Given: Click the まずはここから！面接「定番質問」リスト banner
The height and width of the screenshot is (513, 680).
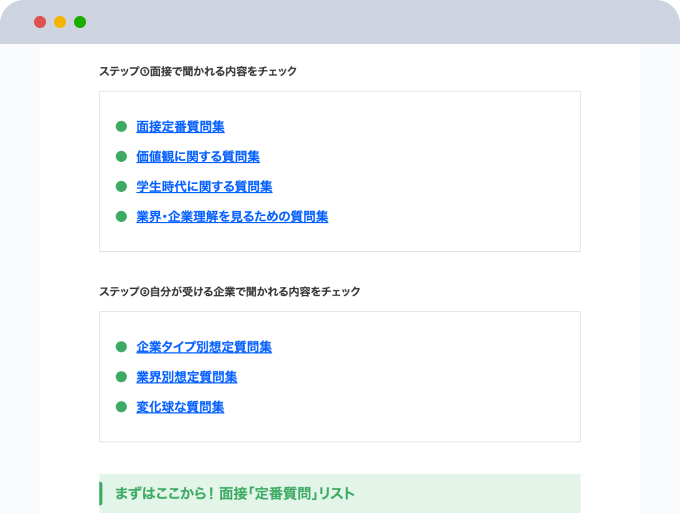Looking at the screenshot, I should [x=339, y=493].
